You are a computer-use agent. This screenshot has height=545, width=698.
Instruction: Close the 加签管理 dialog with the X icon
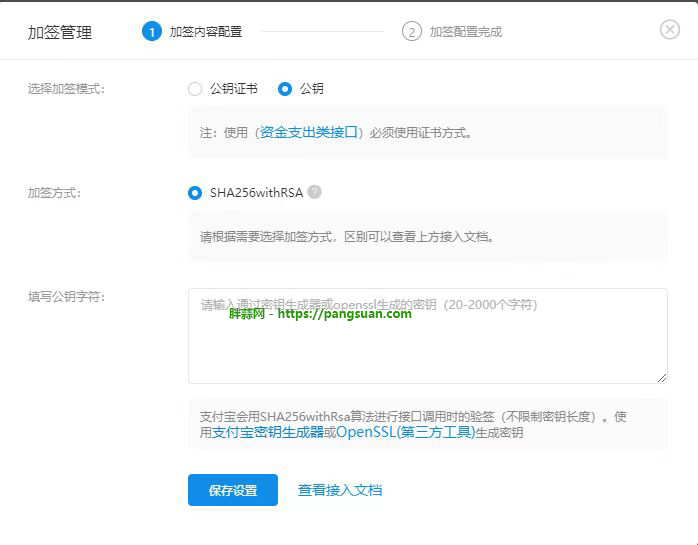670,30
